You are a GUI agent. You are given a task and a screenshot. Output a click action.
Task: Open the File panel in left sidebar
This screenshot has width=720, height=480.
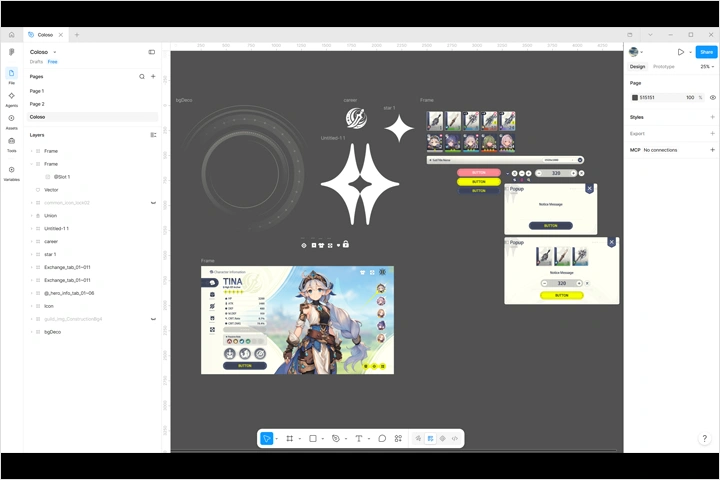click(11, 76)
